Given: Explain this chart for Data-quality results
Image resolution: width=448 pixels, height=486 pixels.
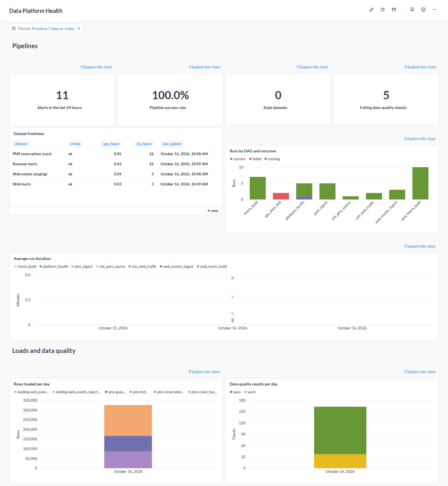Looking at the screenshot, I should (420, 372).
